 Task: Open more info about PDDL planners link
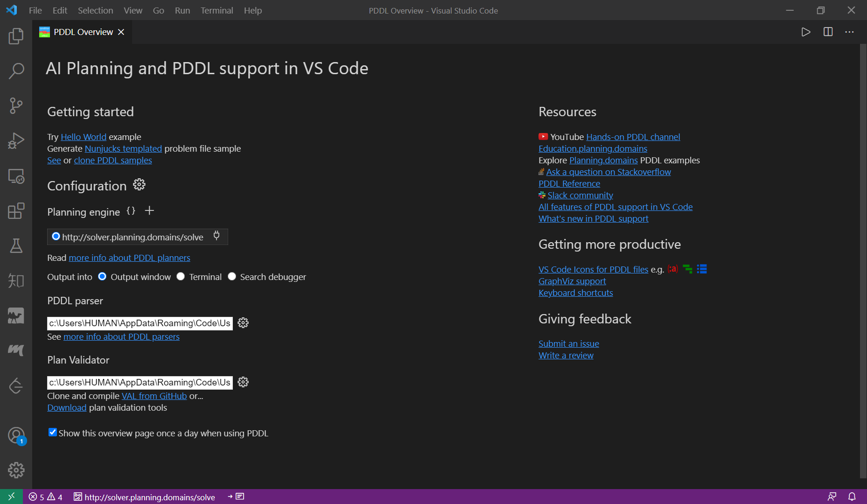(129, 258)
